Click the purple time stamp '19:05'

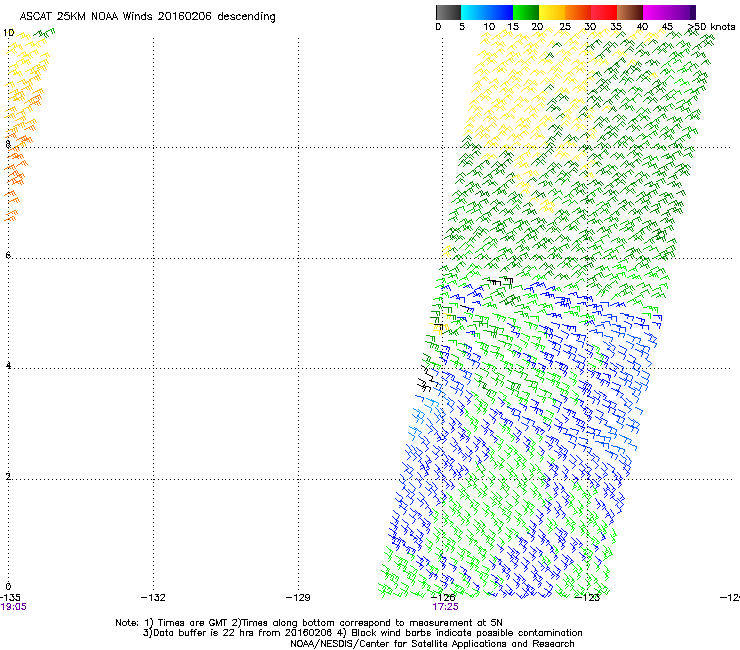click(x=14, y=607)
